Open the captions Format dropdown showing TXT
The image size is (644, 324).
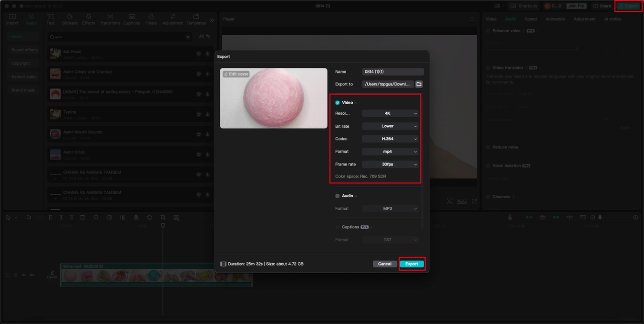coord(390,239)
